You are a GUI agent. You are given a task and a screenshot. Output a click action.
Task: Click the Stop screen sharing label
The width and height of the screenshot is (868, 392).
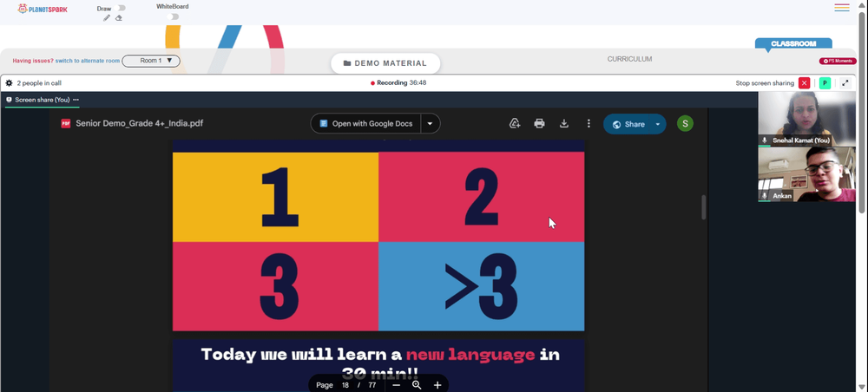(765, 83)
